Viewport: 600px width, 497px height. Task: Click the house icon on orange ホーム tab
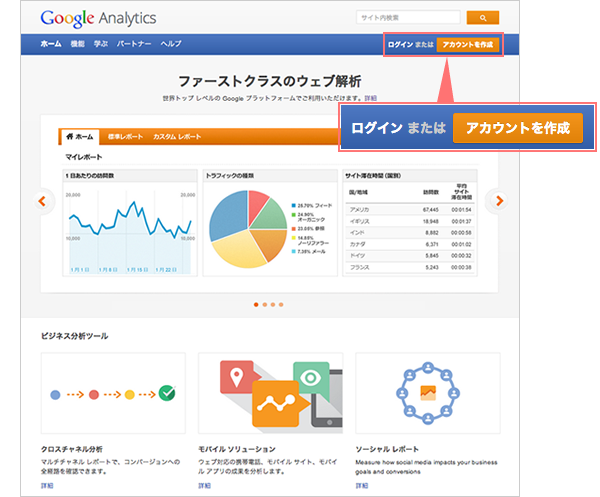click(70, 137)
